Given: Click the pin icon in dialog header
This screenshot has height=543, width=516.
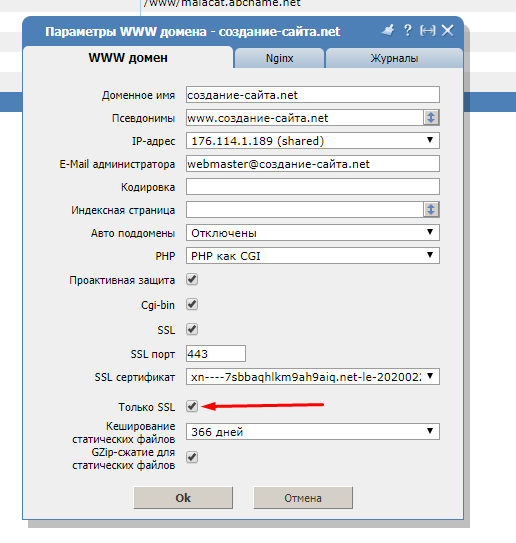Looking at the screenshot, I should click(388, 30).
